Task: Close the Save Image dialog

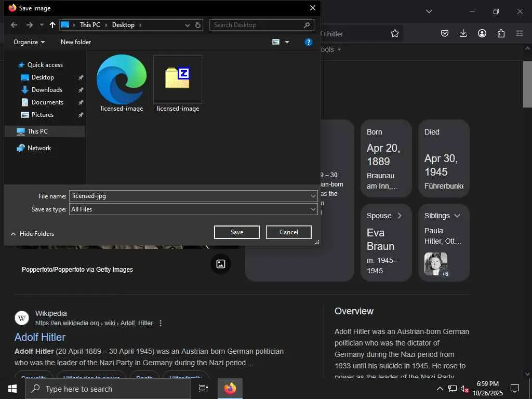Action: tap(312, 8)
